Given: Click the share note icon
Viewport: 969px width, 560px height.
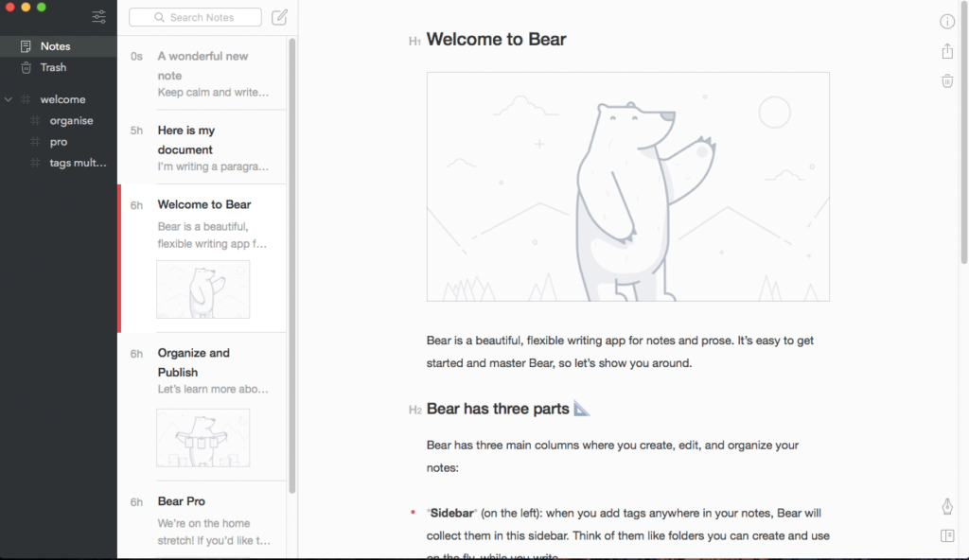Looking at the screenshot, I should click(946, 51).
